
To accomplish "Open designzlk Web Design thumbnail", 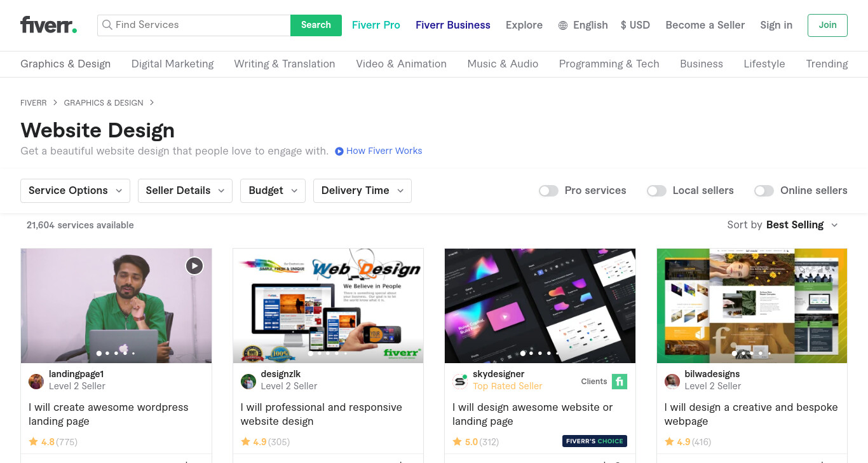I will tap(328, 305).
